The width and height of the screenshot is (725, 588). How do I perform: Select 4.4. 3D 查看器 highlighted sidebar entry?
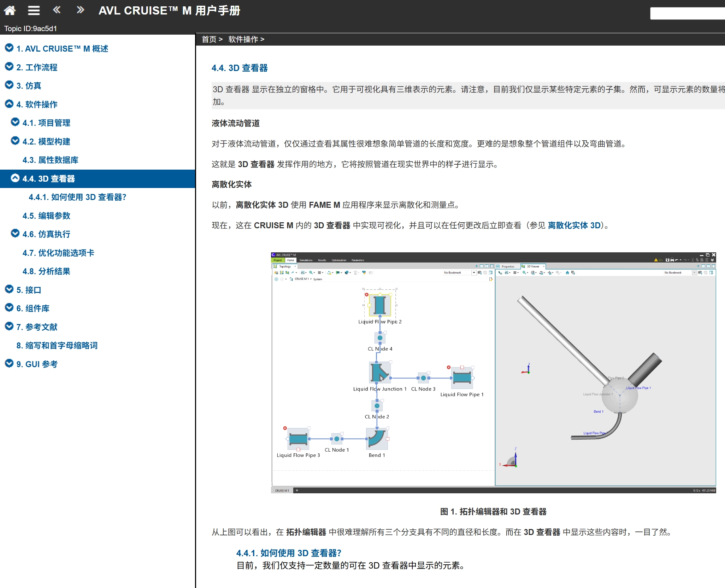click(x=98, y=179)
